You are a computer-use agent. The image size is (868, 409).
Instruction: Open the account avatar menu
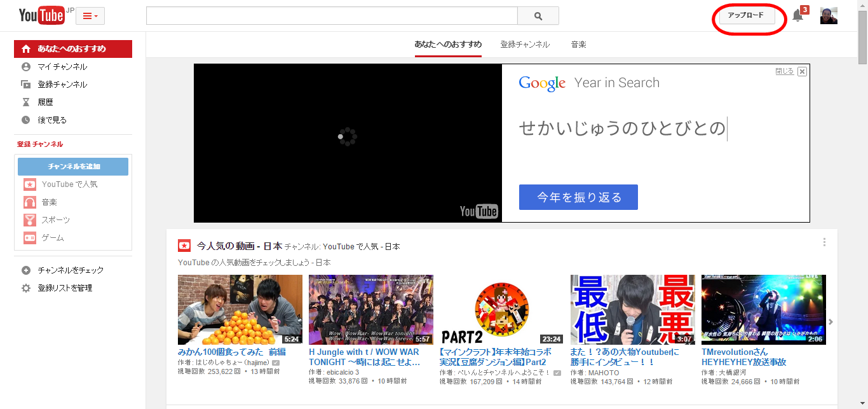tap(829, 16)
